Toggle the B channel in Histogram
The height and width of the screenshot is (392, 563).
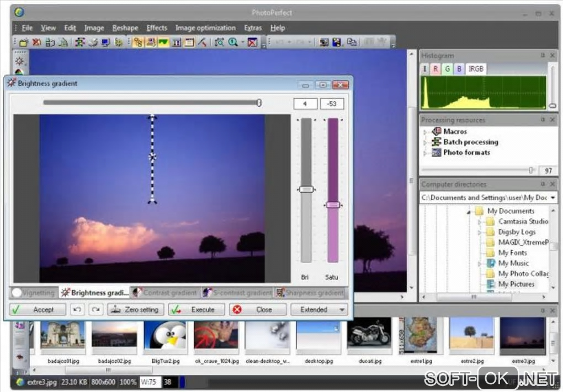tap(459, 69)
